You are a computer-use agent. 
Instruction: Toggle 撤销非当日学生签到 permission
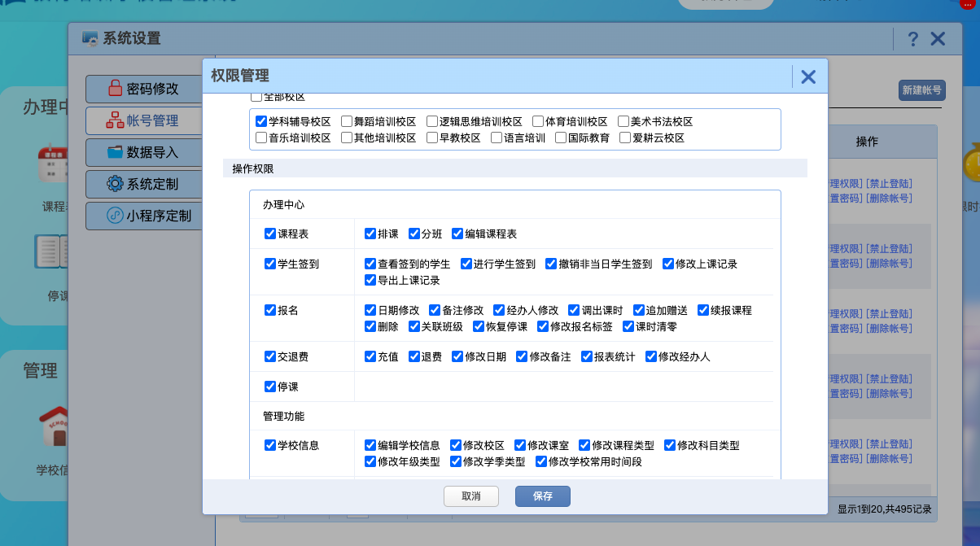(x=551, y=264)
